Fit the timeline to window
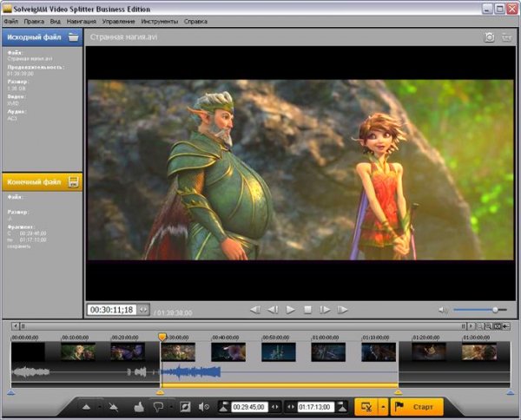 pyautogui.click(x=497, y=326)
